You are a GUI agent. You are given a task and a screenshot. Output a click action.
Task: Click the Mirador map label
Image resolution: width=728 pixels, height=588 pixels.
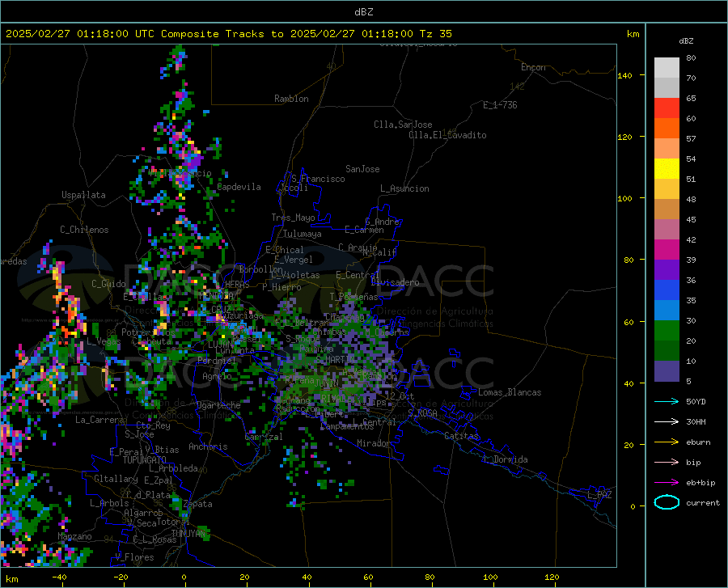tap(374, 443)
